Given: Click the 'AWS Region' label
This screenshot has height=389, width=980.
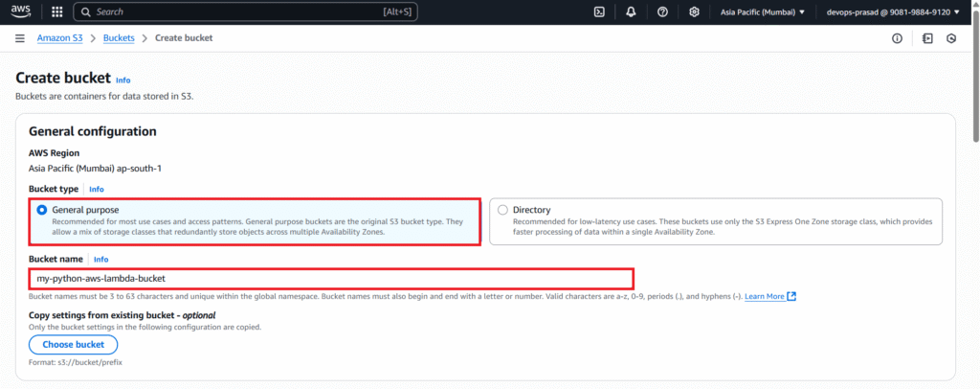Looking at the screenshot, I should point(55,152).
